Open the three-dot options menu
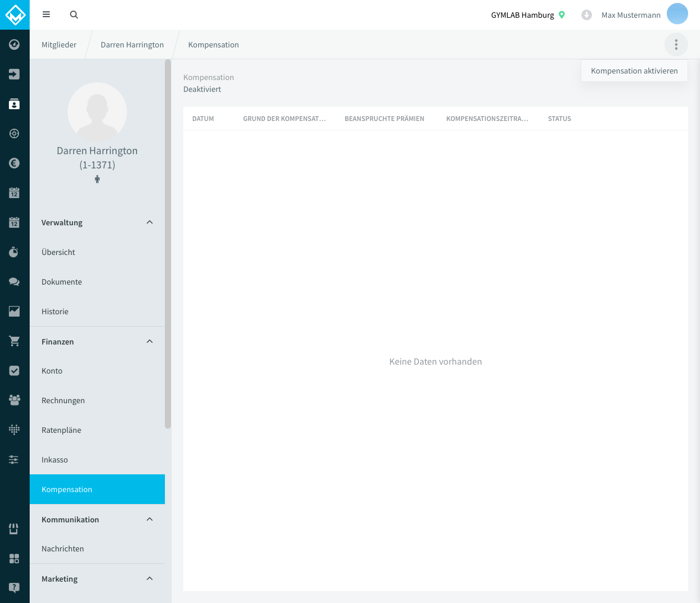The height and width of the screenshot is (603, 700). 676,44
